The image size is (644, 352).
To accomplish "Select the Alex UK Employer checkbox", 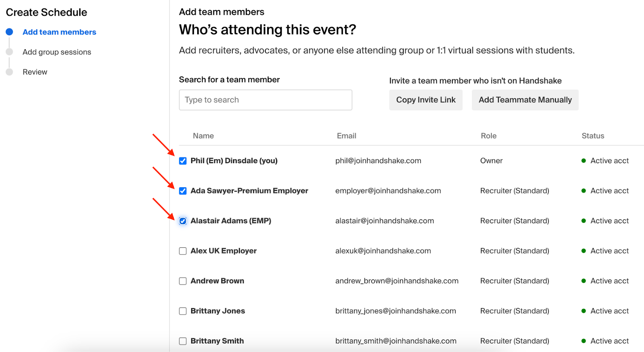I will [183, 251].
